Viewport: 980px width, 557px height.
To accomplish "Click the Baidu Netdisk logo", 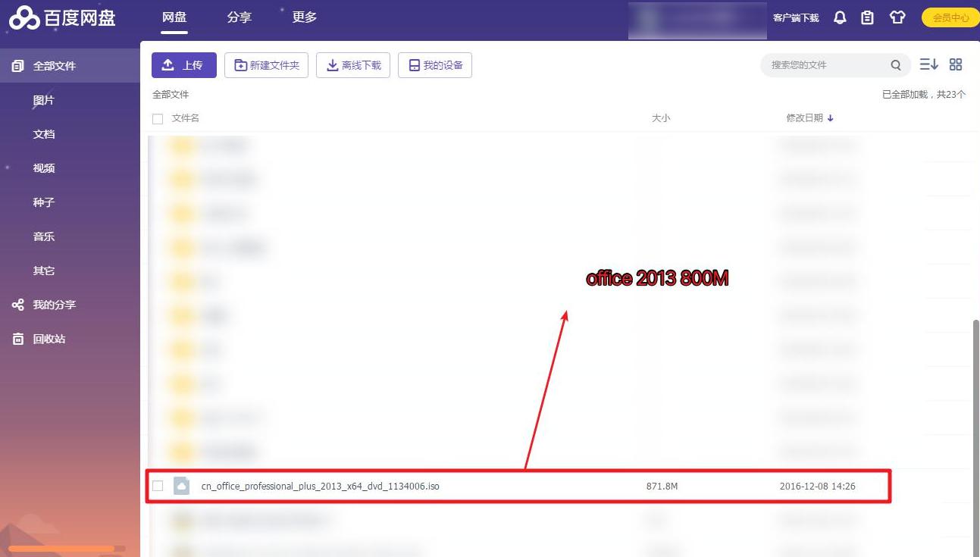I will coord(61,17).
